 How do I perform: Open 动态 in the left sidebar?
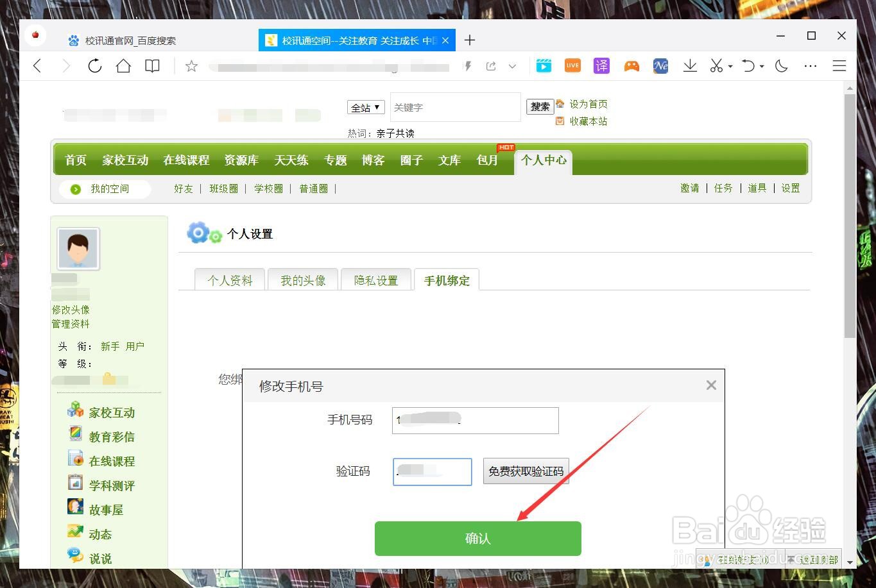click(x=100, y=534)
